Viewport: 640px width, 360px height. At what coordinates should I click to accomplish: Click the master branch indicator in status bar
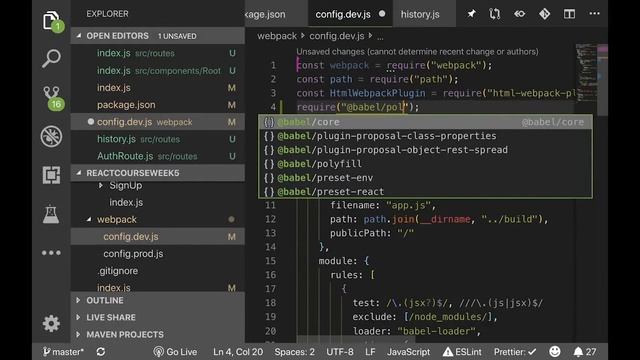point(63,351)
